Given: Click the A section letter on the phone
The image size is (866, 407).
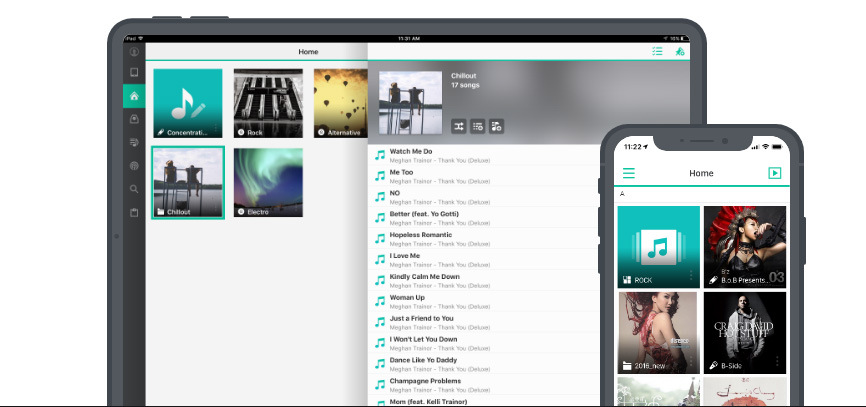Looking at the screenshot, I should pyautogui.click(x=622, y=194).
